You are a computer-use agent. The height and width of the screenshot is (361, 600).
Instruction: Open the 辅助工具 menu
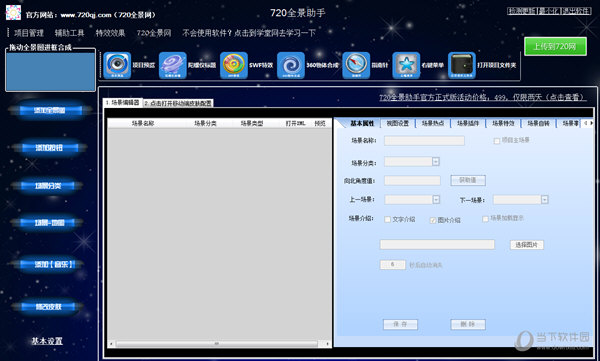(69, 33)
